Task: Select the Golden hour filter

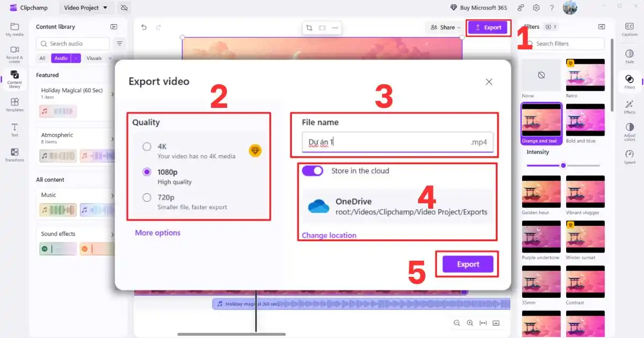Action: coord(541,192)
